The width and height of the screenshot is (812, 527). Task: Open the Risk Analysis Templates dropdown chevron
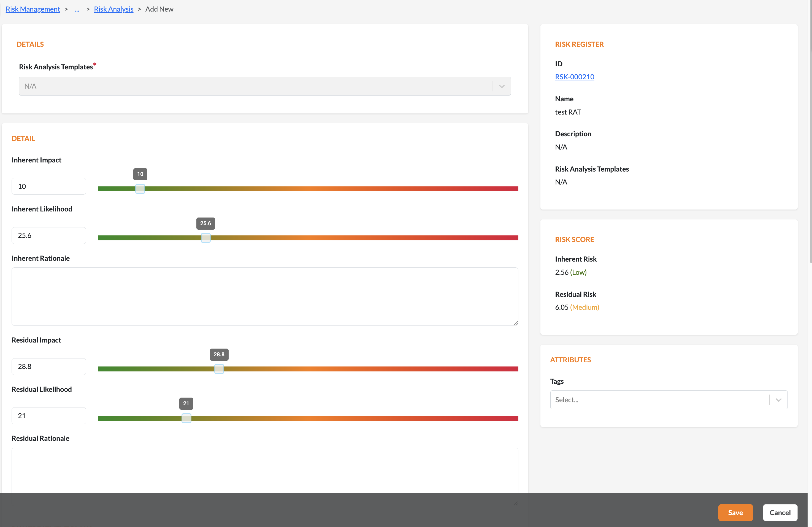(x=502, y=86)
